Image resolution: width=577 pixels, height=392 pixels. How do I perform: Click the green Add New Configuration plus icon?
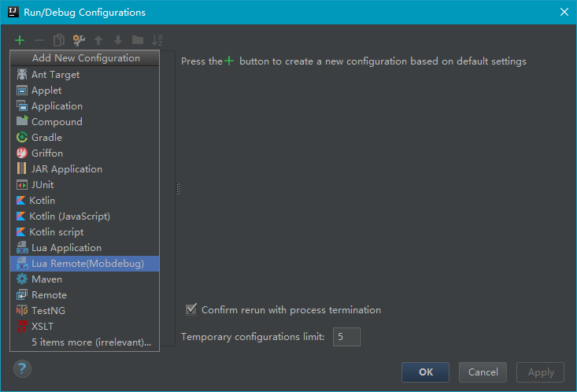20,40
